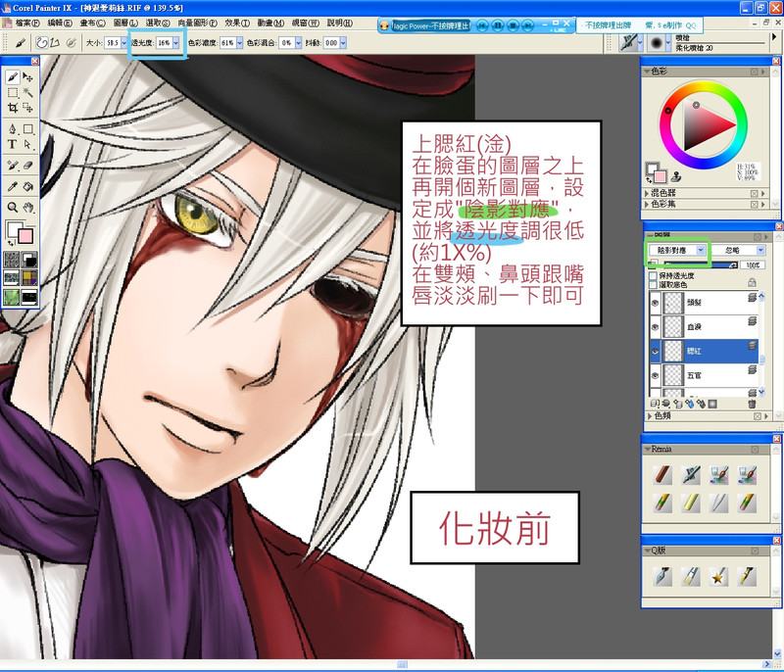Toggle visibility of the 血淚 layer
The height and width of the screenshot is (672, 784).
tap(655, 327)
